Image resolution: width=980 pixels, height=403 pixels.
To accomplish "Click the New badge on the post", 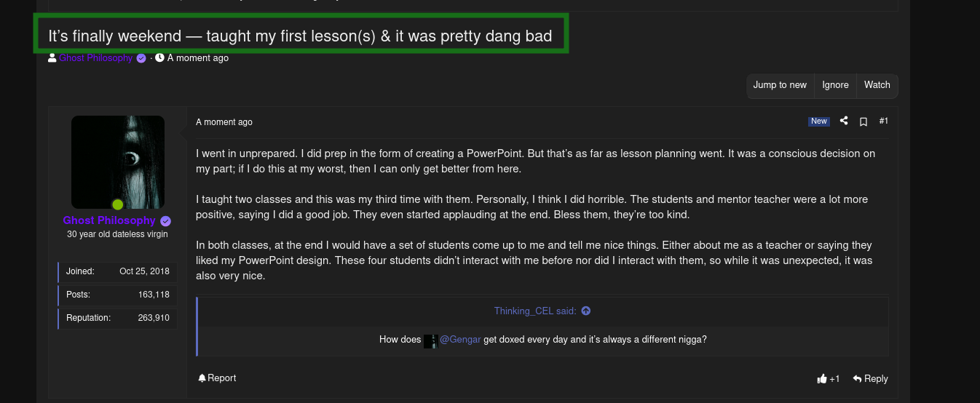I will [819, 121].
